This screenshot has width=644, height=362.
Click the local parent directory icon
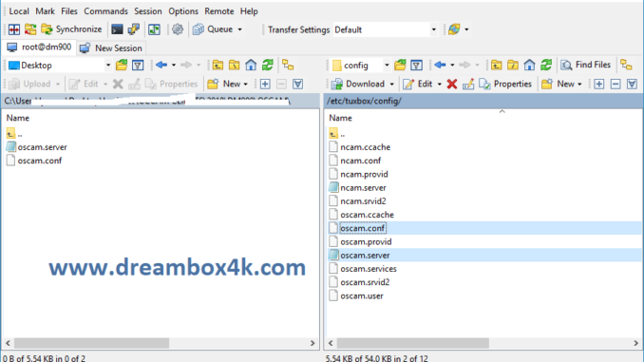[x=218, y=65]
